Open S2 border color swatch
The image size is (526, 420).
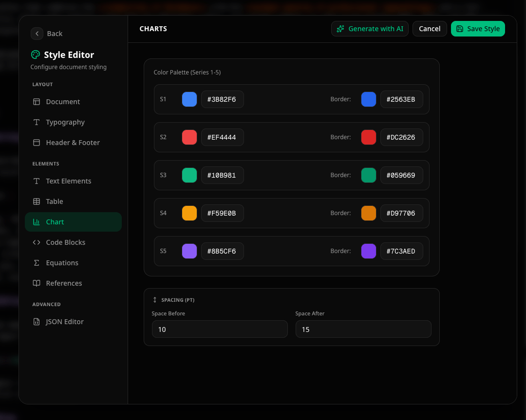coord(369,137)
